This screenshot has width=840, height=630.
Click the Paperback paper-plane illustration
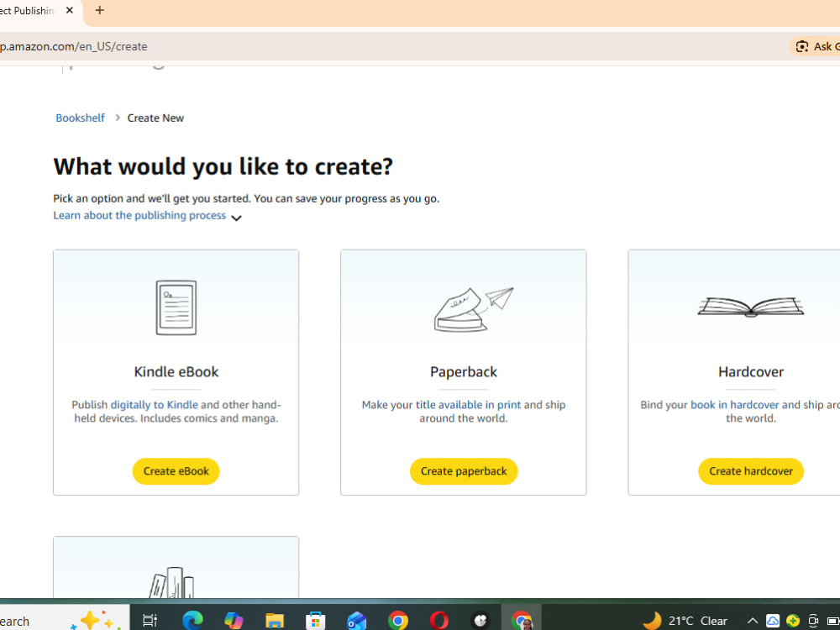point(474,309)
